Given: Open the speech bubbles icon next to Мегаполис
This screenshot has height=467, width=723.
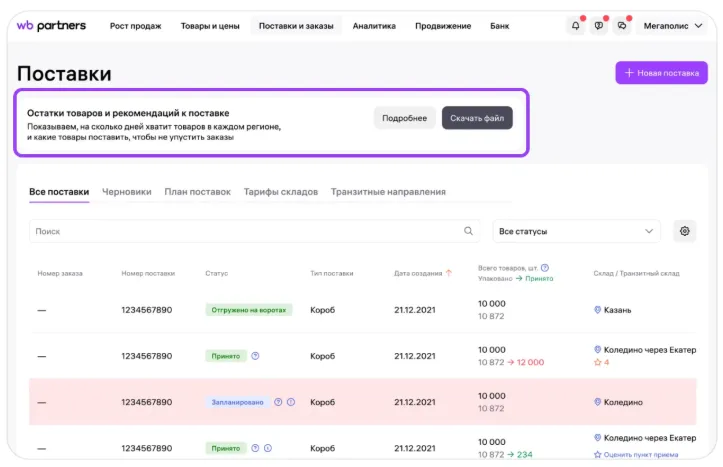Looking at the screenshot, I should coord(621,26).
